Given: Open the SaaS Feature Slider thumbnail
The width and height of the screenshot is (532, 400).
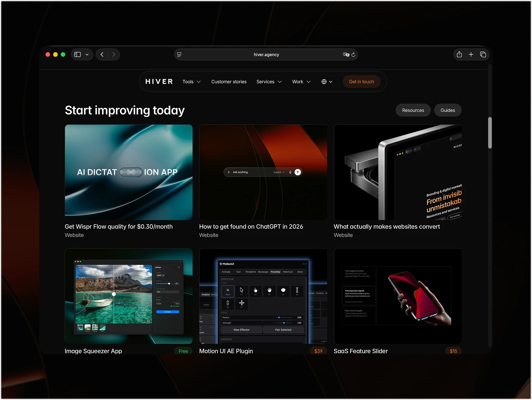Looking at the screenshot, I should tap(398, 296).
